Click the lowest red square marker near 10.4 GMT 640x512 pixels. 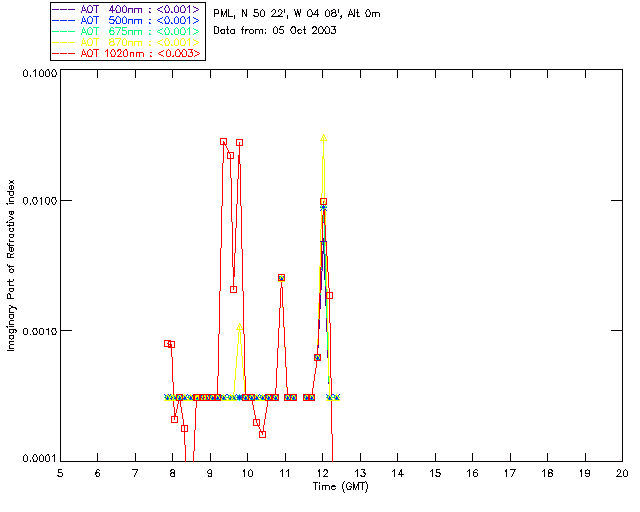click(x=262, y=434)
